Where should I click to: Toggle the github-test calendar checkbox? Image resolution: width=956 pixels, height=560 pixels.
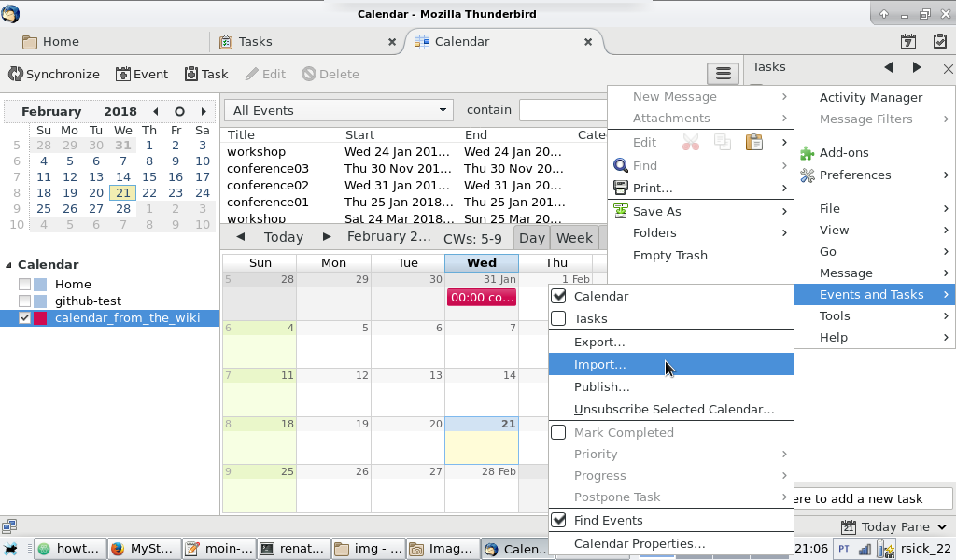24,301
